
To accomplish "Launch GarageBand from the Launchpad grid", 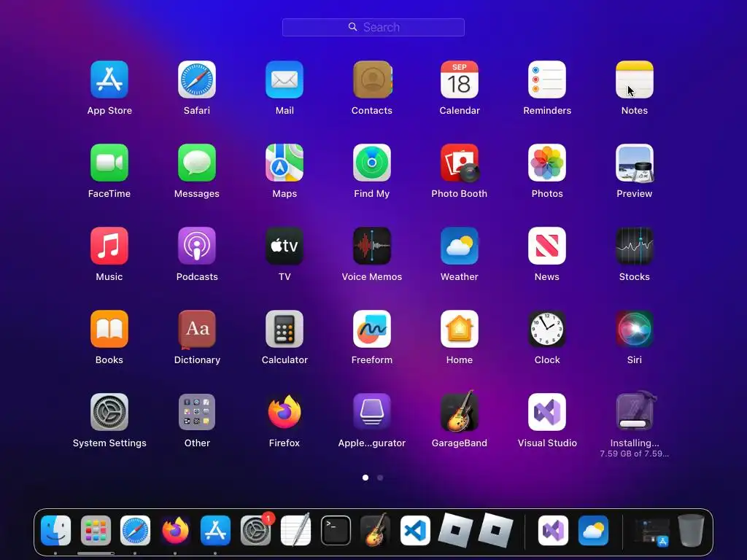I will coord(460,411).
